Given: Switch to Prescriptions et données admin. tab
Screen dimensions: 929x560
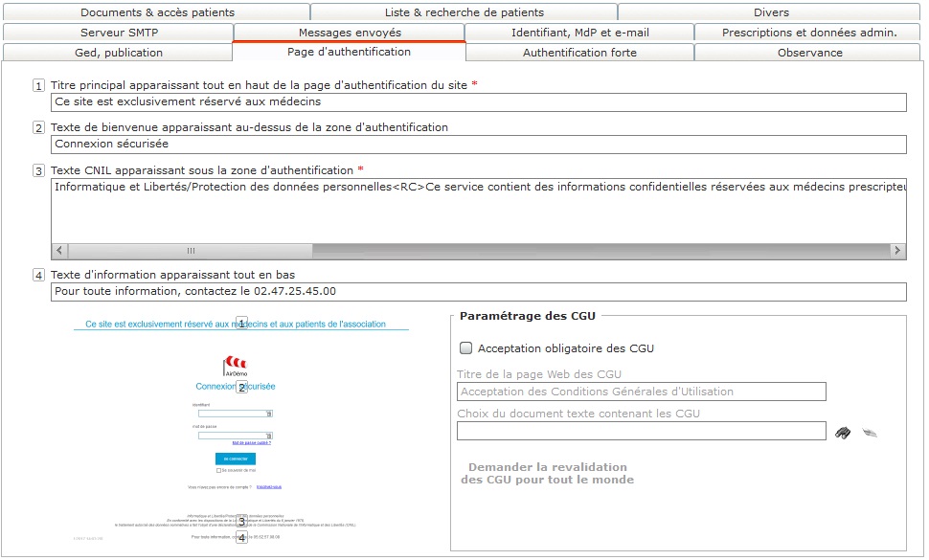Looking at the screenshot, I should pyautogui.click(x=809, y=33).
